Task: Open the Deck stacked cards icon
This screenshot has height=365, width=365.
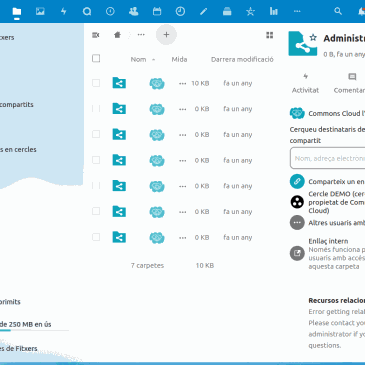Action: point(227,12)
